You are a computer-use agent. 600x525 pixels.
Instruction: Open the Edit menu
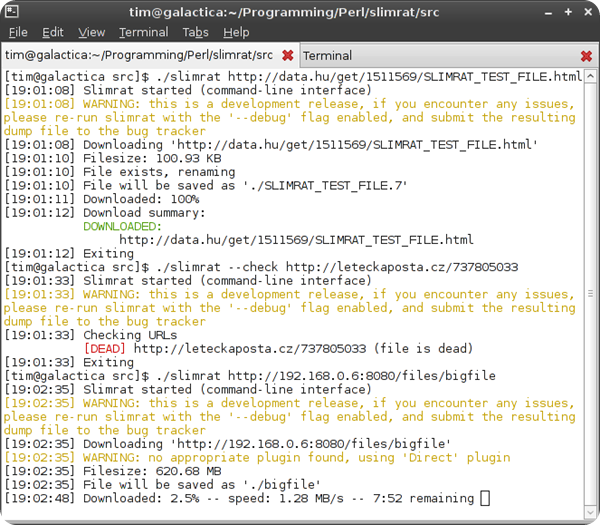point(53,33)
